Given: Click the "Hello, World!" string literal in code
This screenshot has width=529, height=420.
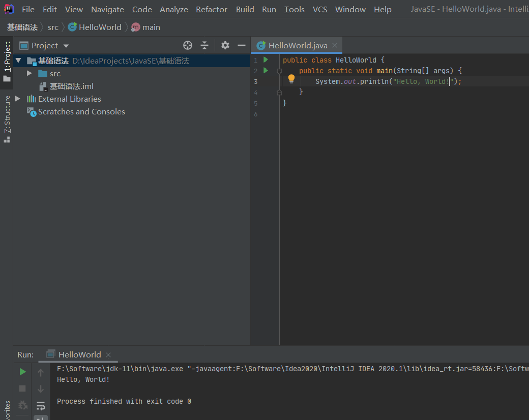Looking at the screenshot, I should [x=423, y=81].
